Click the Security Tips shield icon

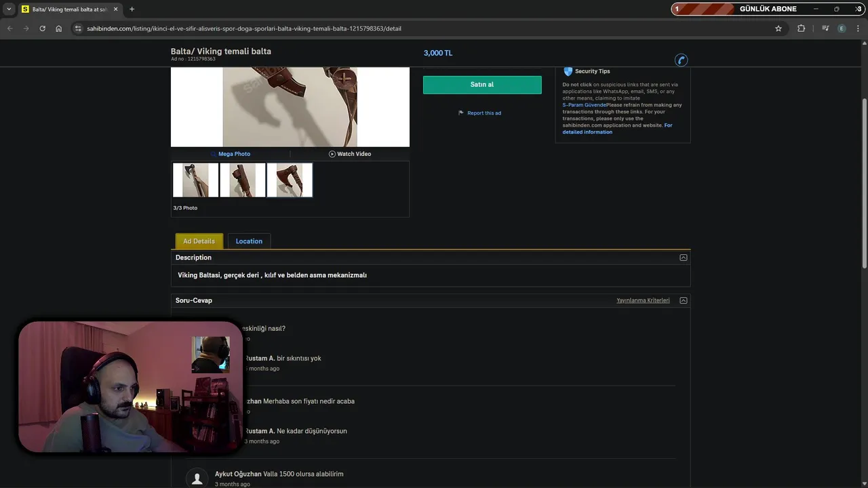[568, 71]
